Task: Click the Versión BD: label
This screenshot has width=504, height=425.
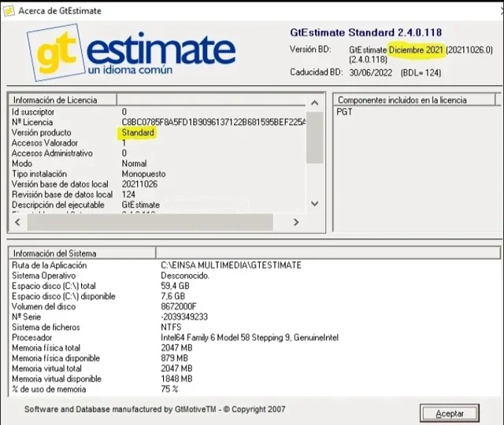Action: click(x=310, y=49)
